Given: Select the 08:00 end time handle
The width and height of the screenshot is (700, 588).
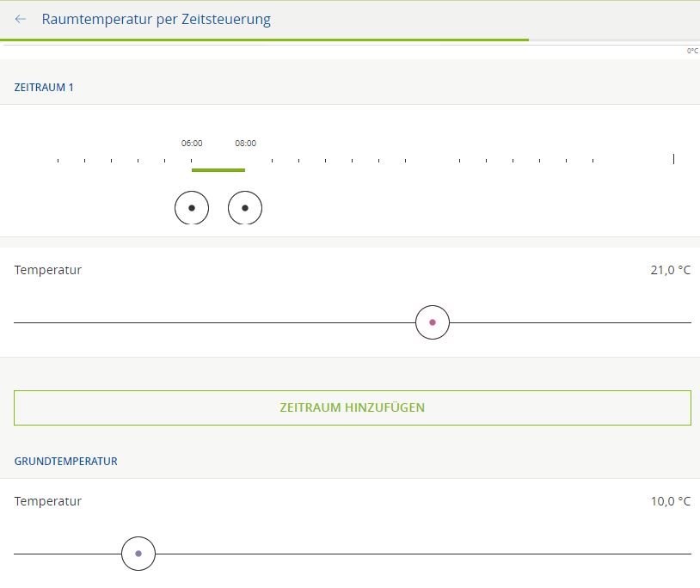Looking at the screenshot, I should click(245, 208).
